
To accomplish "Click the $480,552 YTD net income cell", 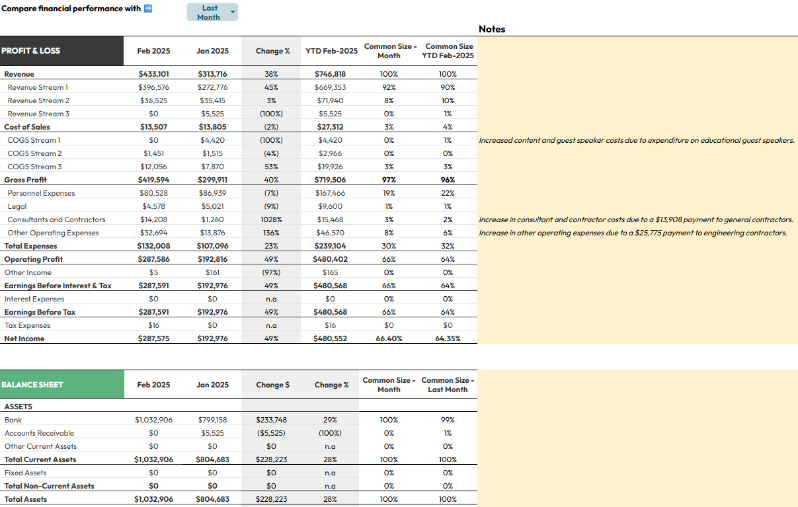I will point(330,339).
